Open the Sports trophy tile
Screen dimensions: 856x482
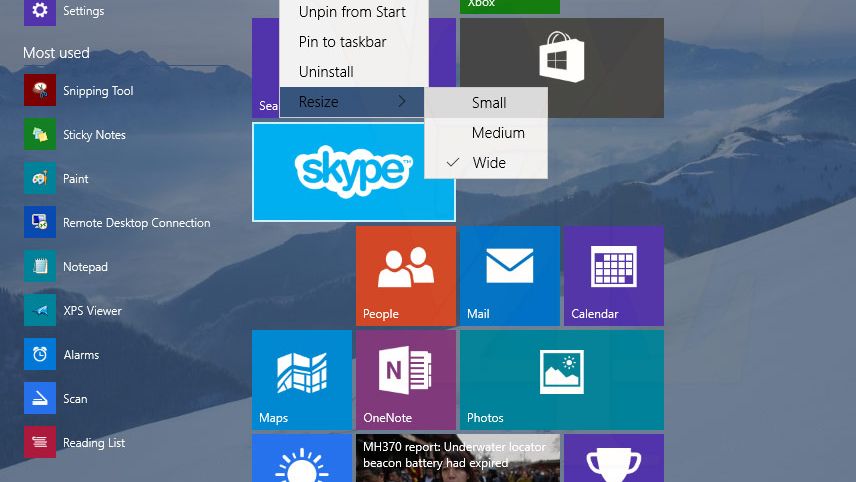(x=614, y=458)
